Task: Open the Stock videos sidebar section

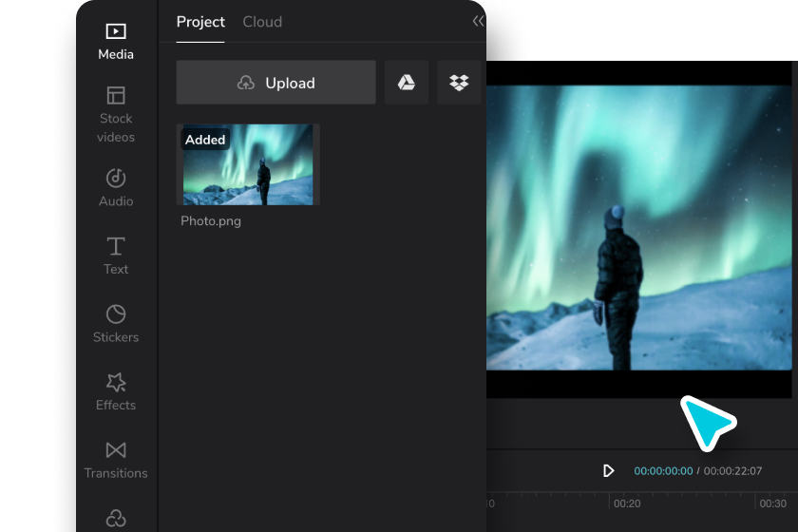Action: [x=116, y=115]
